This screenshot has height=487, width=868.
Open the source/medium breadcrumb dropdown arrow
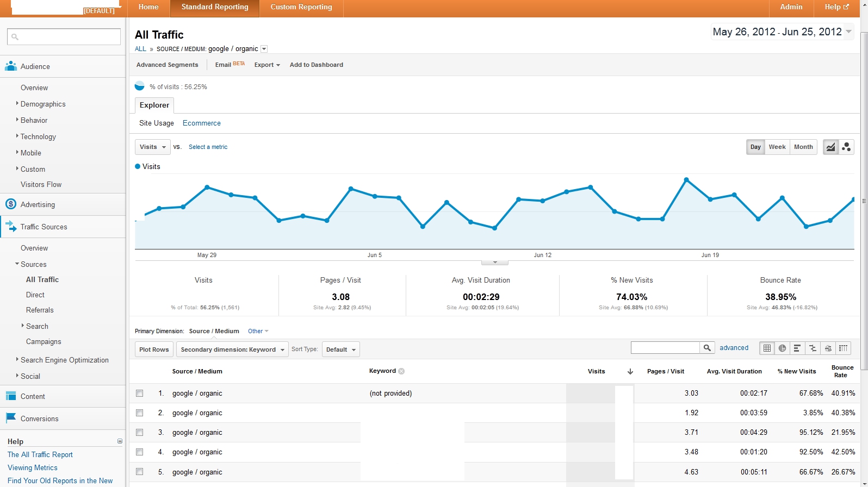click(264, 49)
